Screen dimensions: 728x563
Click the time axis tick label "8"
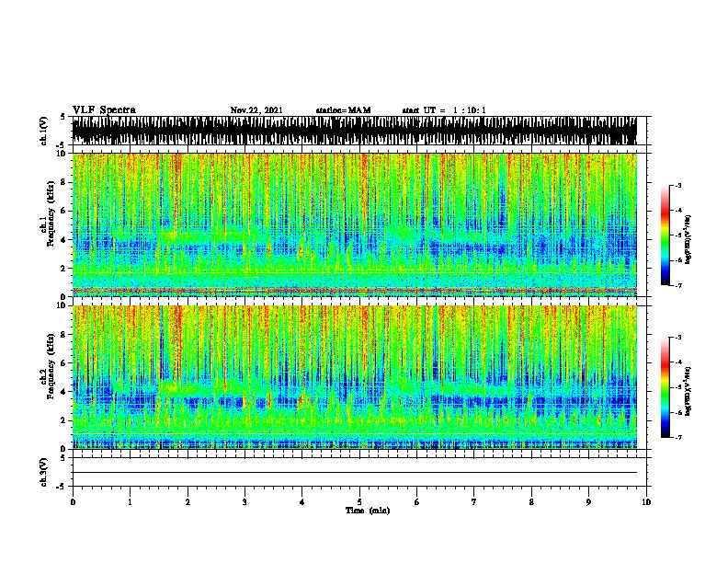(x=531, y=502)
